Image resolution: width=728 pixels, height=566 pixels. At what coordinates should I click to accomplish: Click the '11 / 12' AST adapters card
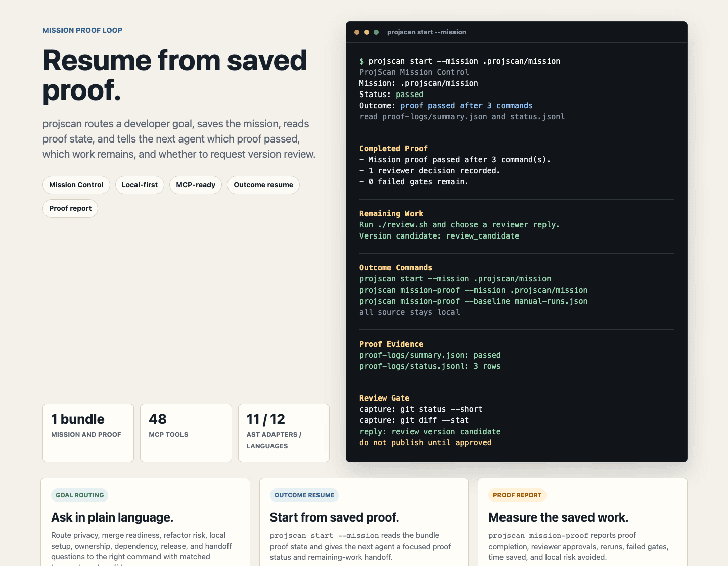284,433
